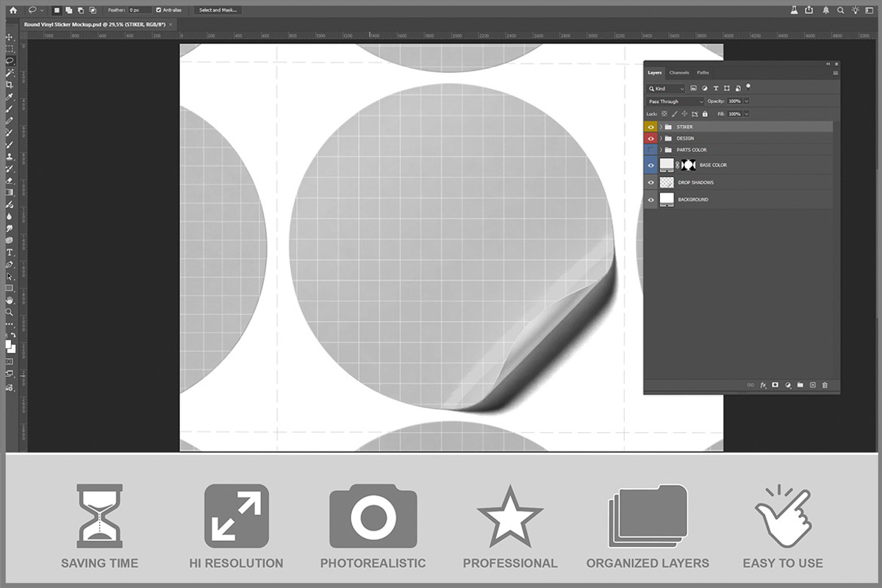This screenshot has height=588, width=882.
Task: Open the Fill slider dropdown arrow
Action: click(747, 114)
